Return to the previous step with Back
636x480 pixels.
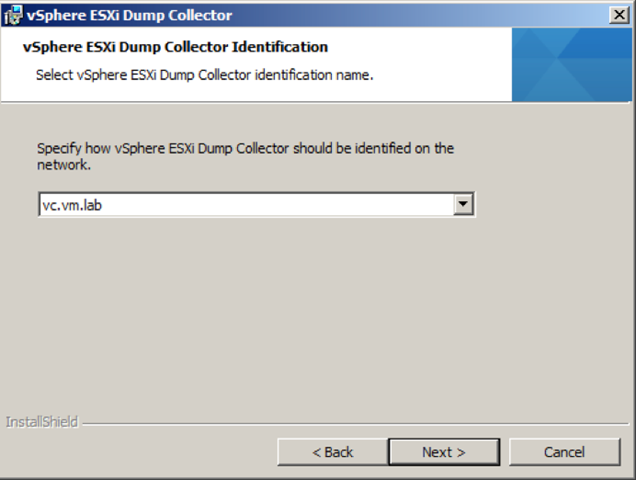click(333, 452)
